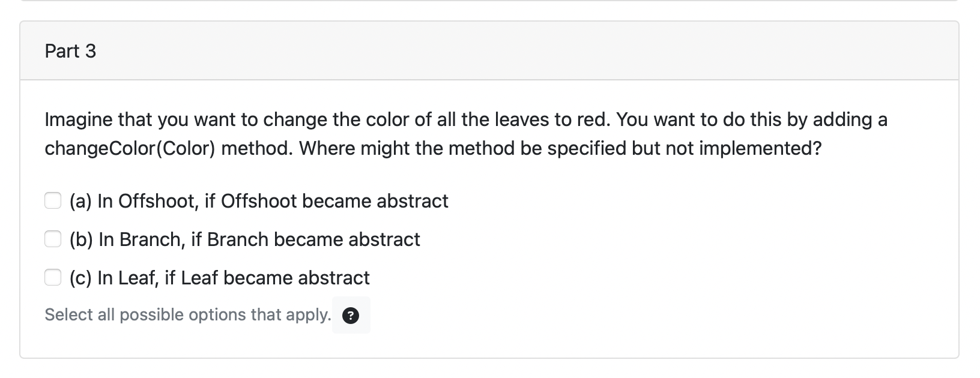Click the 'Part 3' header title
The height and width of the screenshot is (378, 980).
tap(70, 51)
